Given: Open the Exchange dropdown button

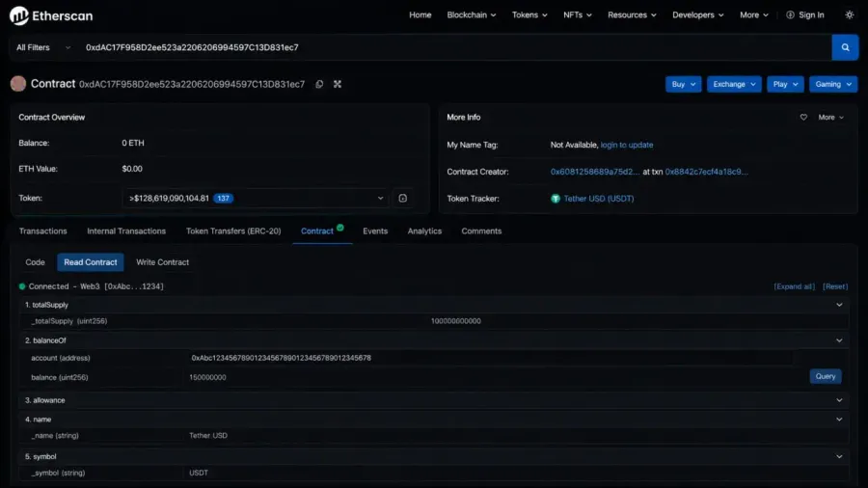Looking at the screenshot, I should (x=734, y=84).
